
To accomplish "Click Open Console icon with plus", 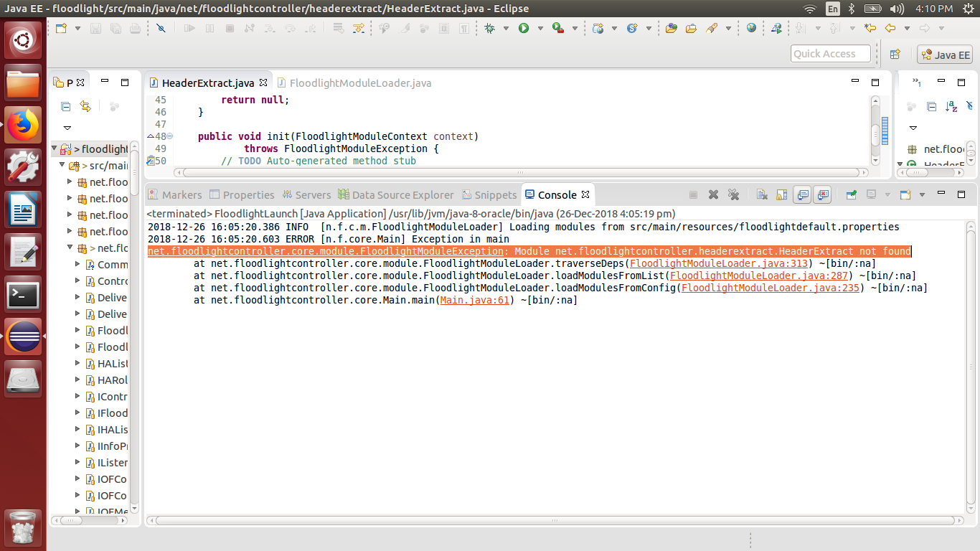I will click(x=905, y=194).
